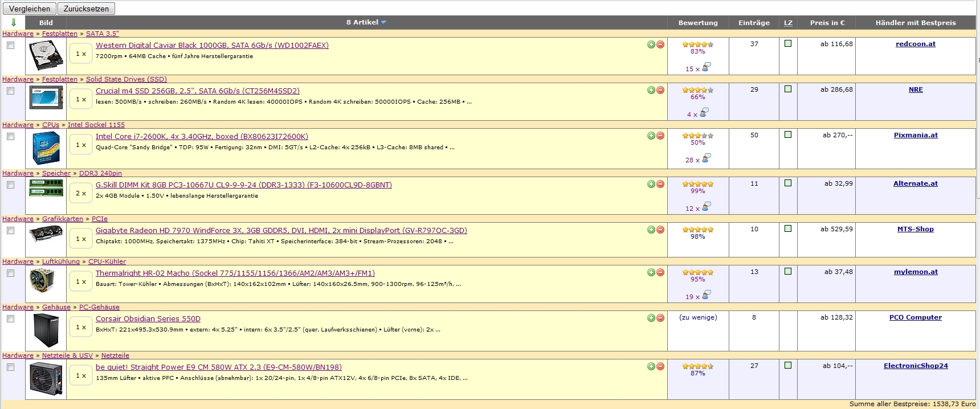Click star rating of be quiet! Straight Power E9

(698, 366)
